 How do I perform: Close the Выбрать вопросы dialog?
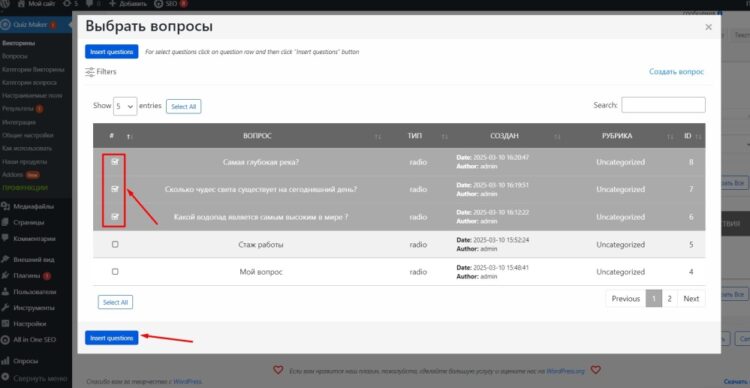click(x=708, y=27)
